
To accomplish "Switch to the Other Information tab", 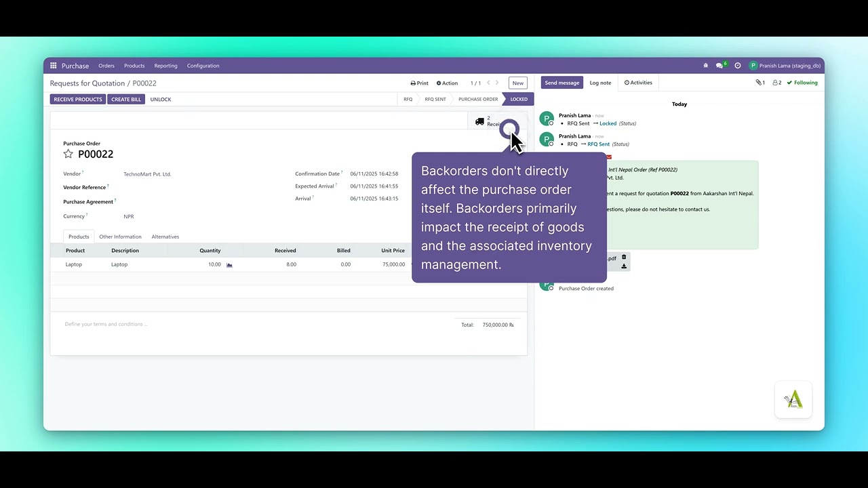I will point(120,237).
